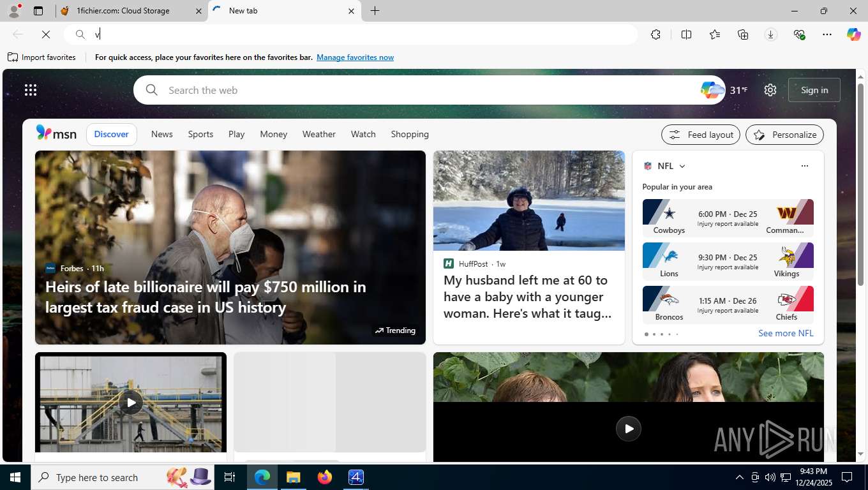The image size is (868, 490).
Task: Open the Favorites star icon
Action: (715, 34)
